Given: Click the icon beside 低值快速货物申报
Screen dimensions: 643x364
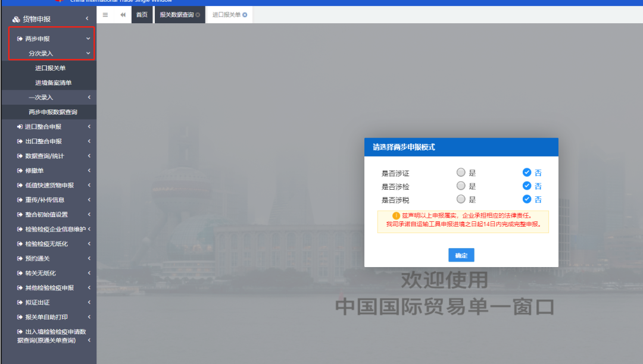Looking at the screenshot, I should click(20, 185).
